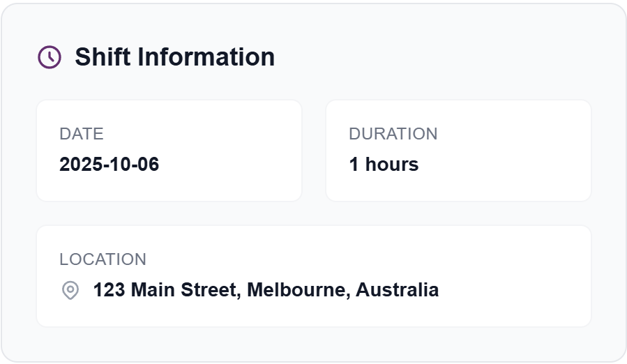Image resolution: width=627 pixels, height=364 pixels.
Task: Click the month 10 in the date
Action: pos(116,165)
